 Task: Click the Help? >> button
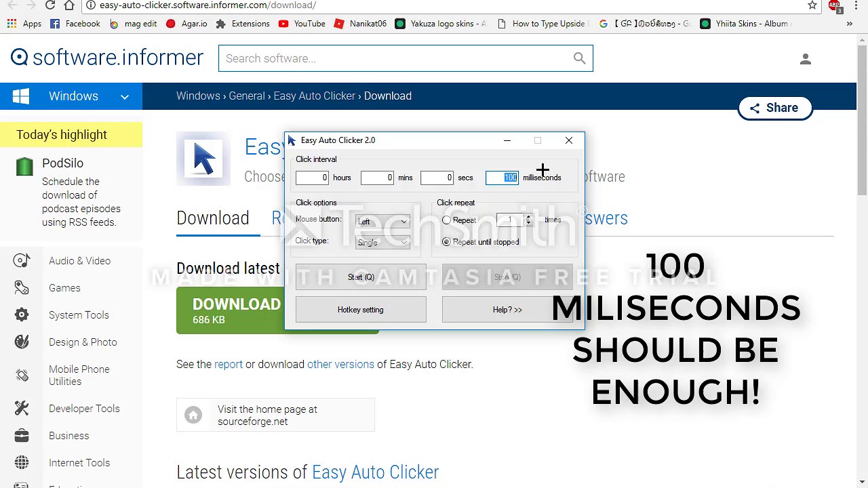click(x=507, y=310)
